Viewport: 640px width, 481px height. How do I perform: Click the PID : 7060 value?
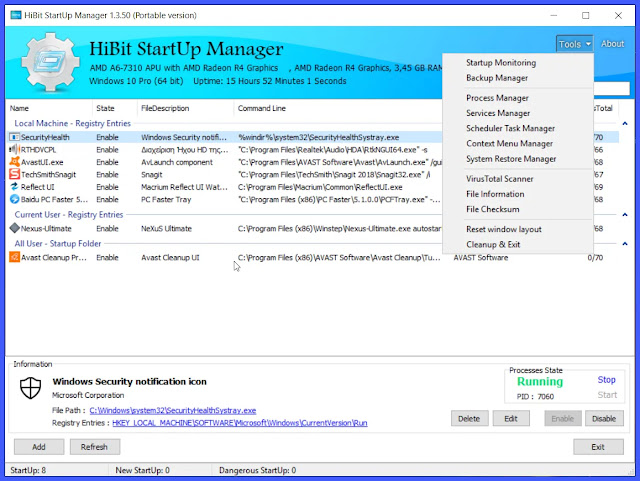(x=535, y=396)
